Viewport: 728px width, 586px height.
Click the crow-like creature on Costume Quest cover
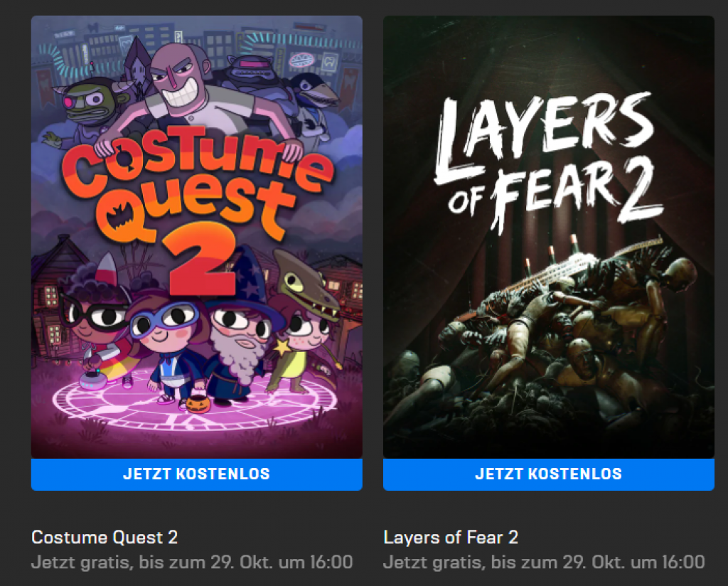click(x=311, y=96)
